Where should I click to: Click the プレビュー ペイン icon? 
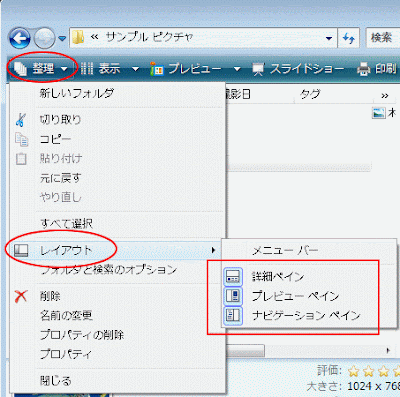point(233,296)
